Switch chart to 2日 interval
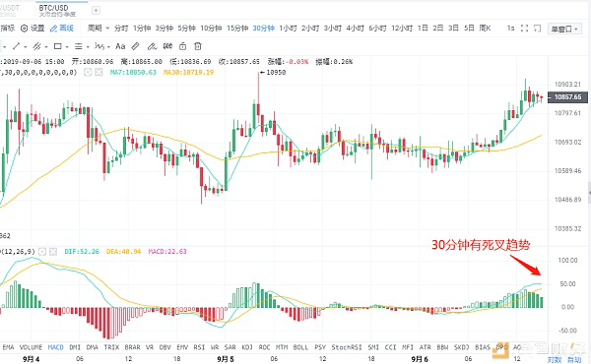Screen dimensions: 591x364 (438, 29)
